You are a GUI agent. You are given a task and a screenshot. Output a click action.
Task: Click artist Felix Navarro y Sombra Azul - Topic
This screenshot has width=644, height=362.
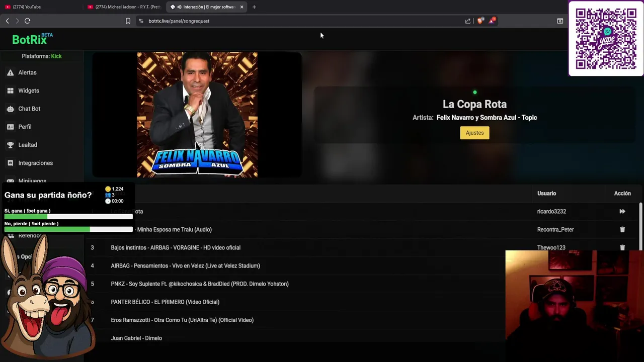(x=487, y=118)
